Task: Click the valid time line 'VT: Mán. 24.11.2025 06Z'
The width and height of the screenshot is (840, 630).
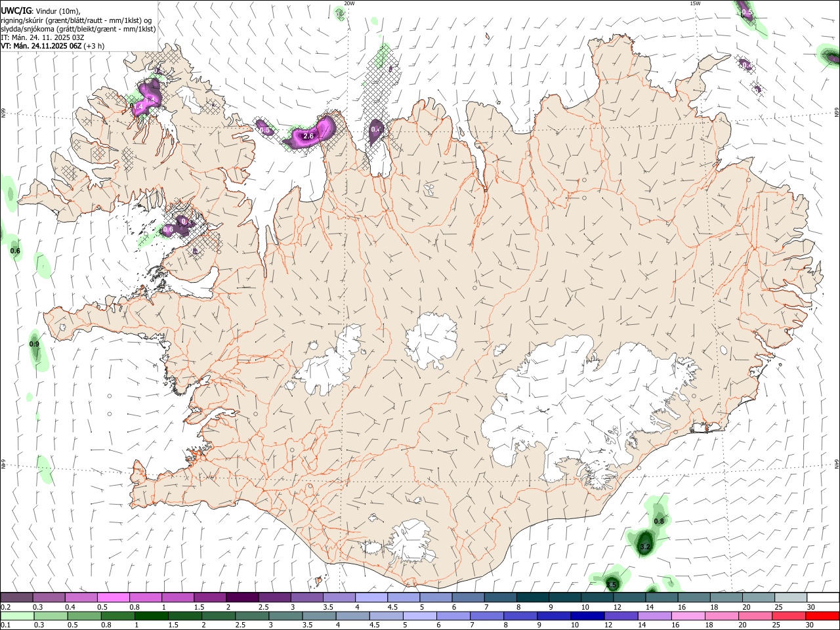Action: 41,46
